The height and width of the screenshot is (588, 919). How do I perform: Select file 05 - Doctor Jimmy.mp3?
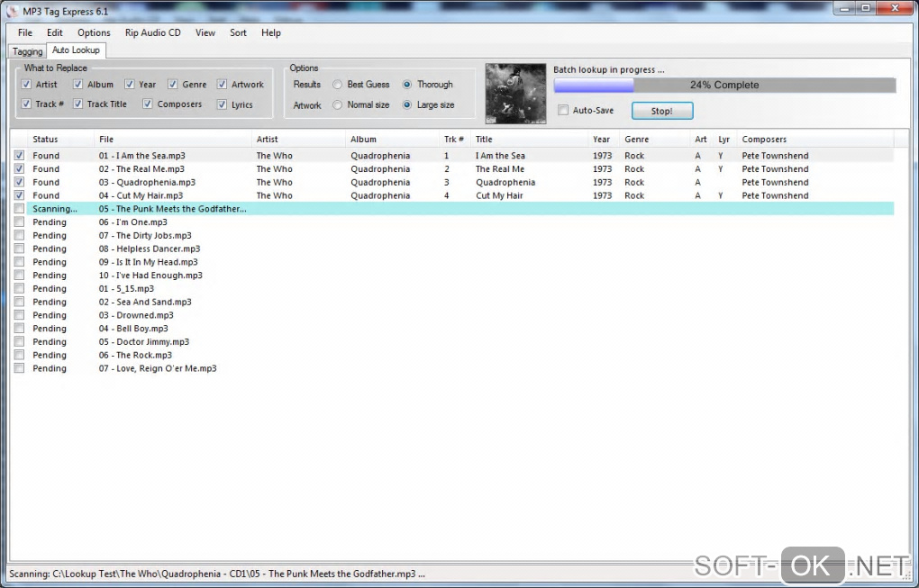point(144,342)
